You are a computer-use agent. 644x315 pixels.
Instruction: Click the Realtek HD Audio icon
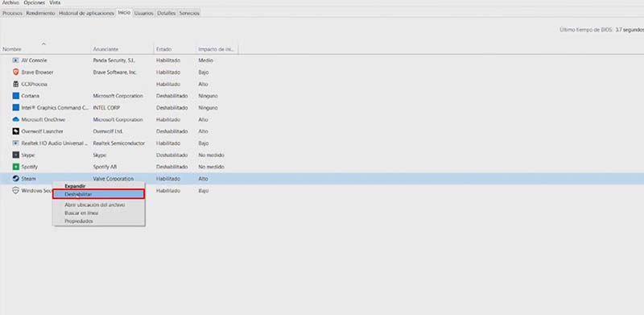(x=15, y=143)
